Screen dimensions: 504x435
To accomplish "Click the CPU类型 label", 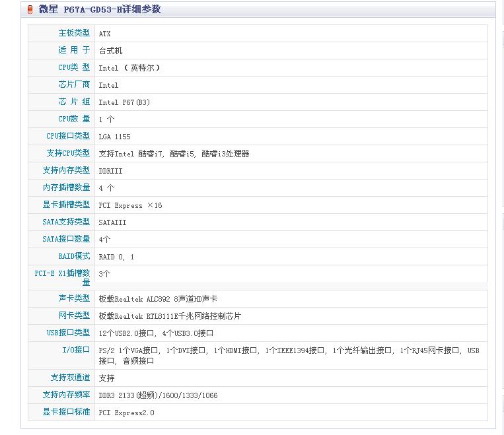I will pos(74,67).
